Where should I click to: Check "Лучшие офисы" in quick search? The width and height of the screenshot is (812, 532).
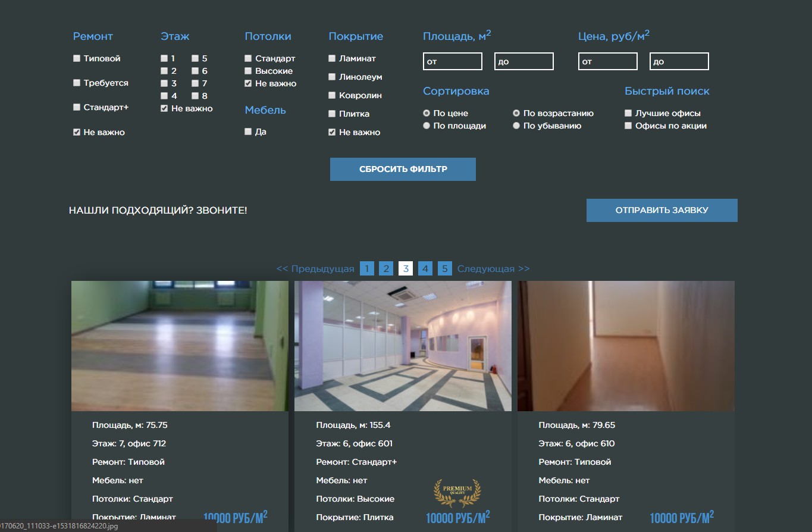tap(628, 112)
